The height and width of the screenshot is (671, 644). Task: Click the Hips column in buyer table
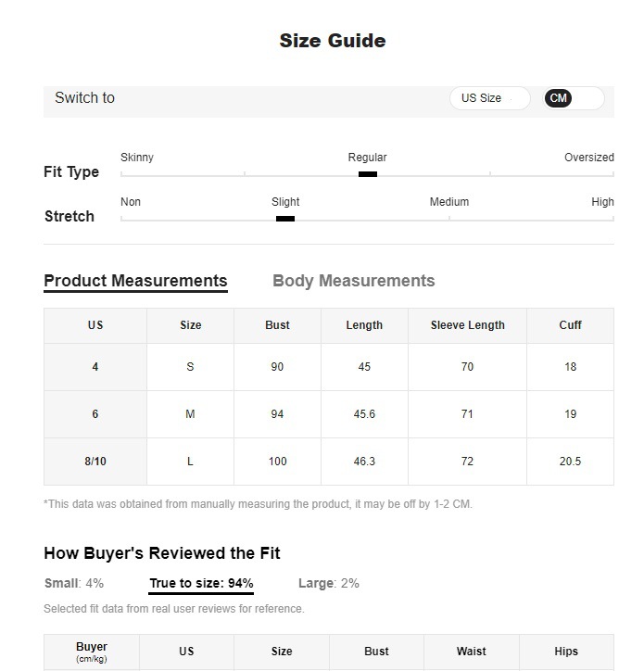(x=566, y=652)
